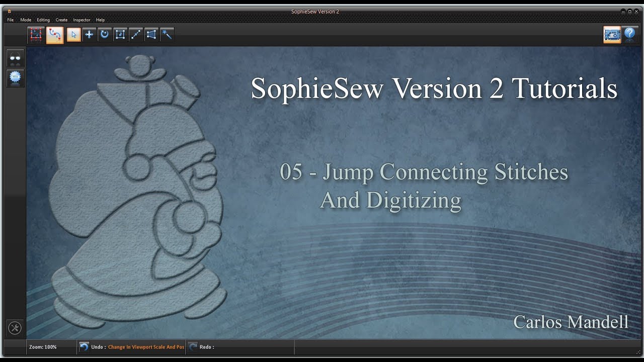
Task: Click the Undo label in status bar
Action: [x=99, y=347]
